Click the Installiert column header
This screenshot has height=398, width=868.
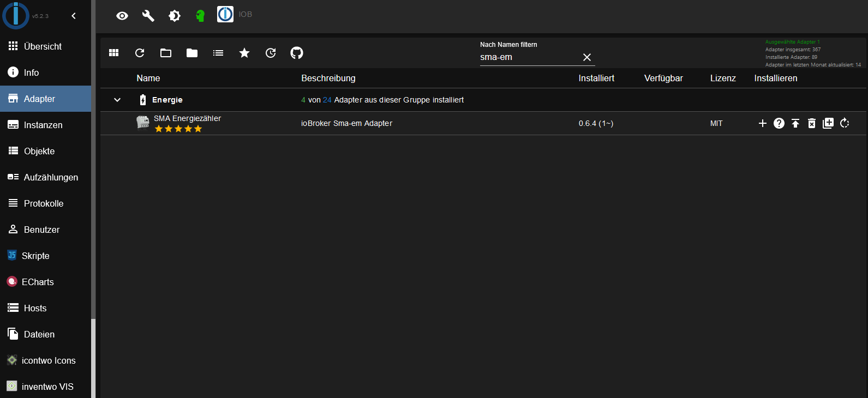[x=596, y=78]
